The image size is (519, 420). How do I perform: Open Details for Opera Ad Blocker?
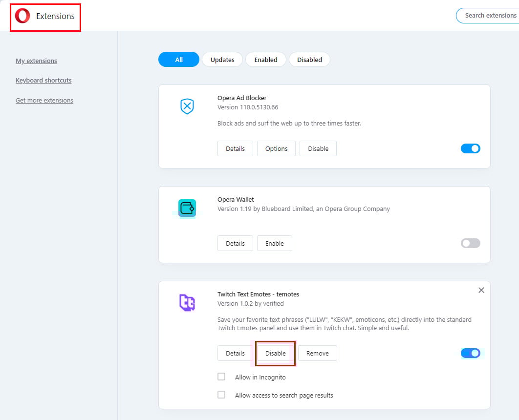[236, 148]
